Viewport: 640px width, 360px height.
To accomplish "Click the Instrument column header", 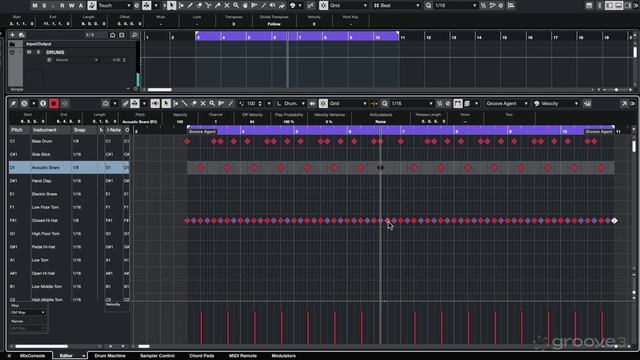I will click(51, 130).
